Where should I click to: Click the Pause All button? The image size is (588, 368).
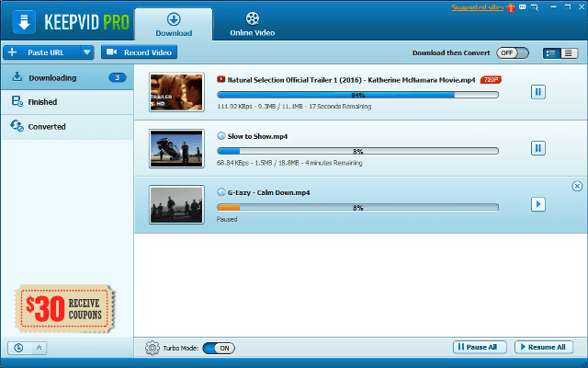[x=480, y=347]
